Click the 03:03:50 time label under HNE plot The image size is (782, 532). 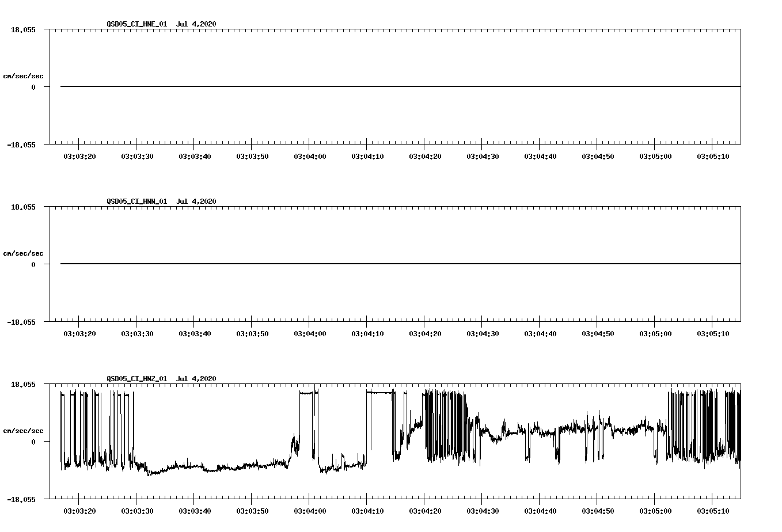(x=252, y=156)
